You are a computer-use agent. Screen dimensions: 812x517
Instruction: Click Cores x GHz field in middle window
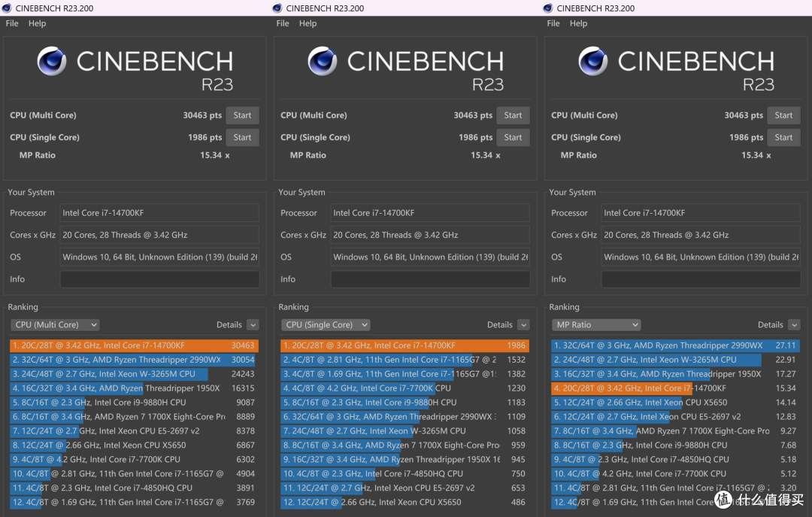[430, 235]
